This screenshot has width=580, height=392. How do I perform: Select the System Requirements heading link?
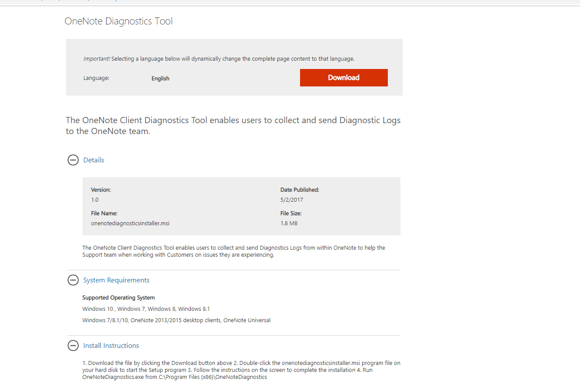[116, 280]
